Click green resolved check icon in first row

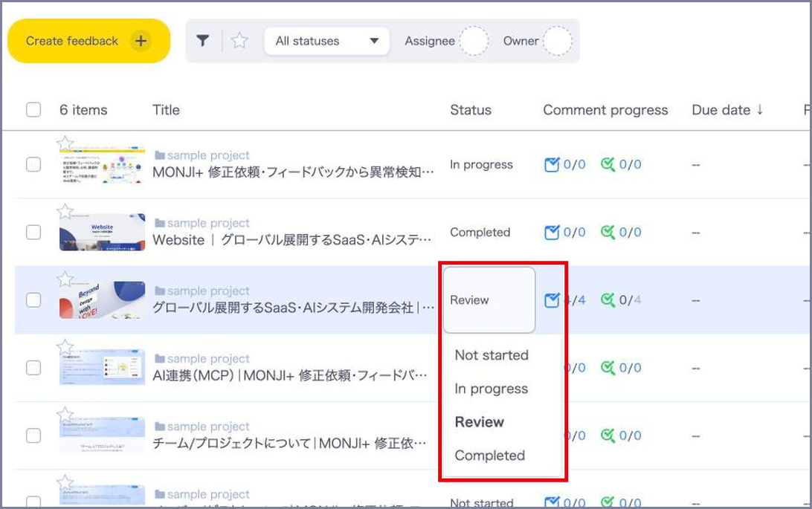[608, 164]
